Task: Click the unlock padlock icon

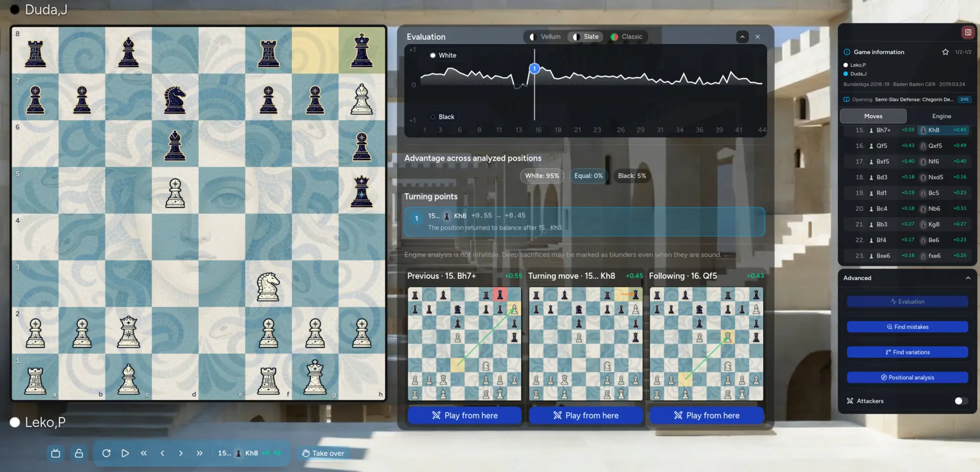Action: point(79,453)
